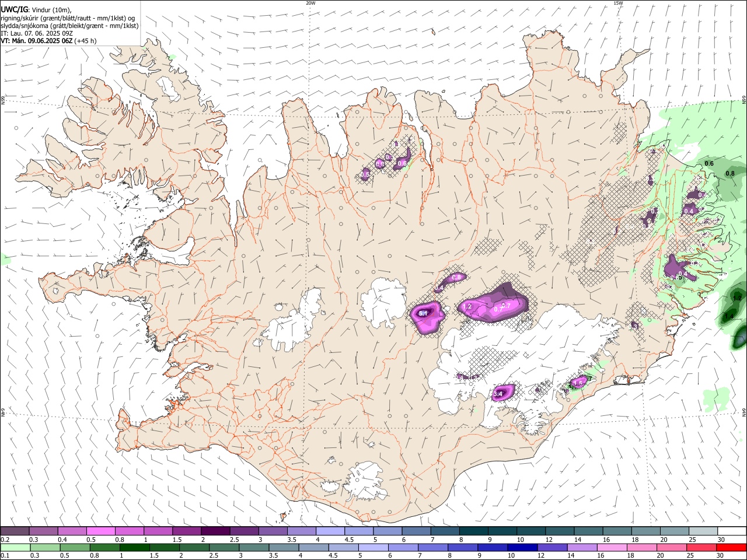Viewport: 747px width, 560px height.
Task: Pick the light pink swatch labeled 16 in the rain scale
Action: [x=612, y=548]
